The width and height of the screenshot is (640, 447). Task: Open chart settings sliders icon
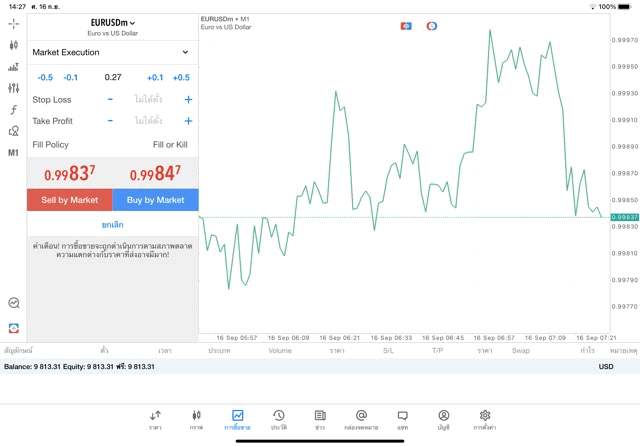point(13,88)
